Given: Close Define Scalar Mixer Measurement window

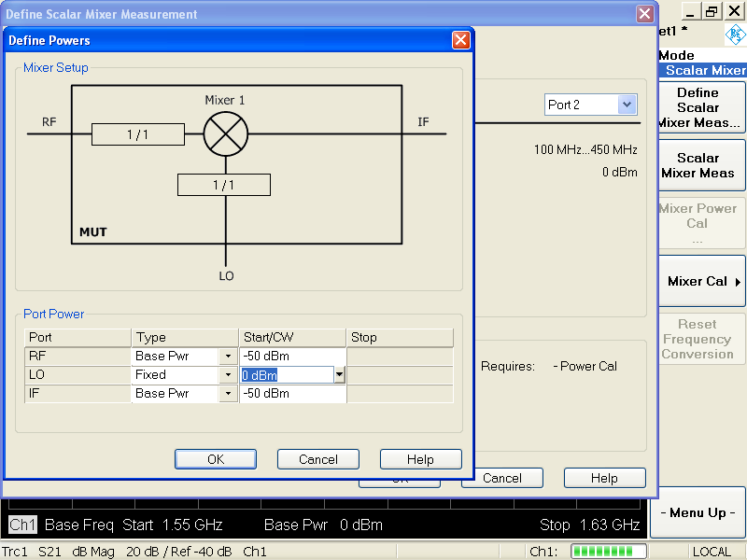Looking at the screenshot, I should (x=644, y=14).
